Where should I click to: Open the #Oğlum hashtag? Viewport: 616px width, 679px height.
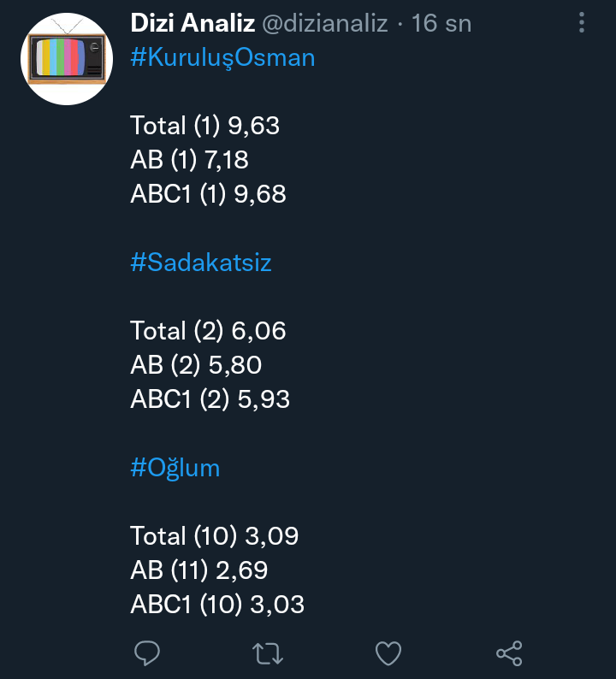click(x=175, y=468)
